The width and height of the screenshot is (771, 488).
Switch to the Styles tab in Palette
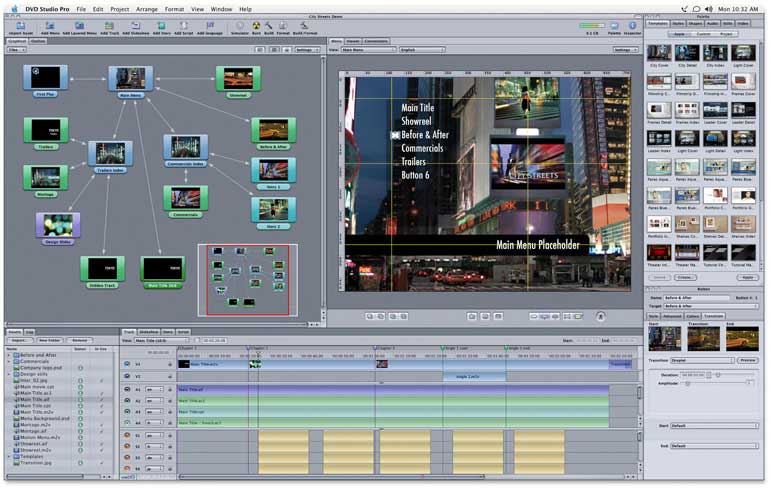(x=678, y=24)
